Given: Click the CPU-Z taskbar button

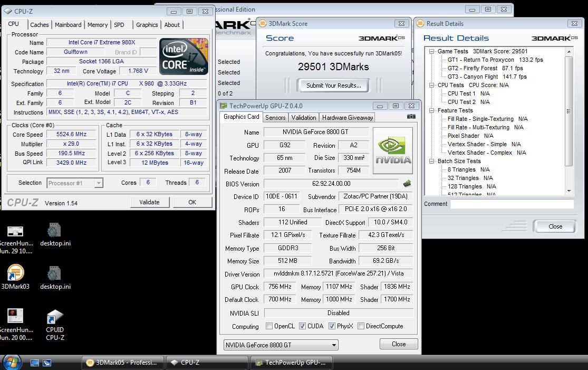Looking at the screenshot, I should [x=207, y=363].
